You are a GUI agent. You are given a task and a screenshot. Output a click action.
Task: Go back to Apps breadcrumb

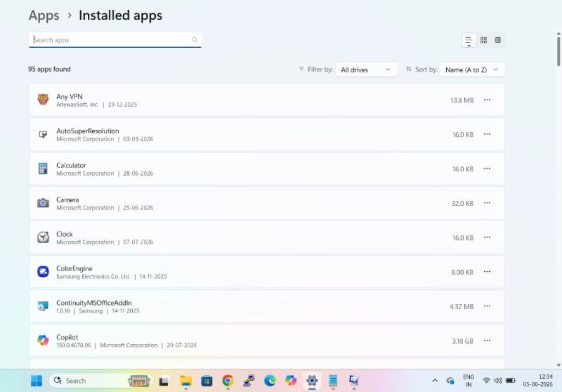(x=44, y=15)
